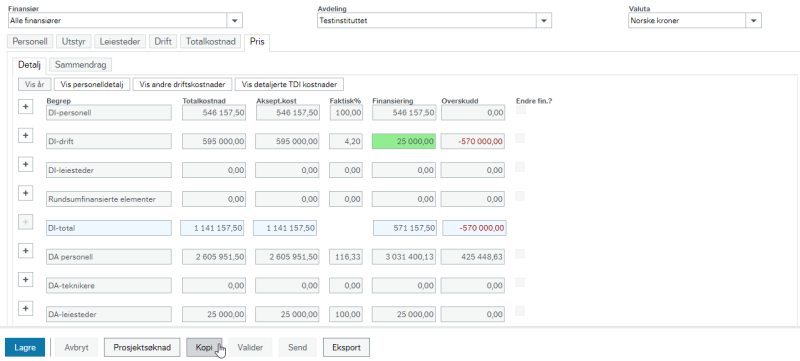Switch to the Utstyr tab
Screen dimensions: 800x361
[x=73, y=42]
